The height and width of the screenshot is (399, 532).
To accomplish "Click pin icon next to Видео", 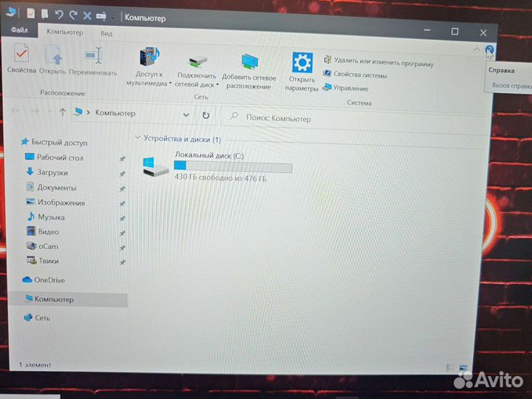I will 122,233.
